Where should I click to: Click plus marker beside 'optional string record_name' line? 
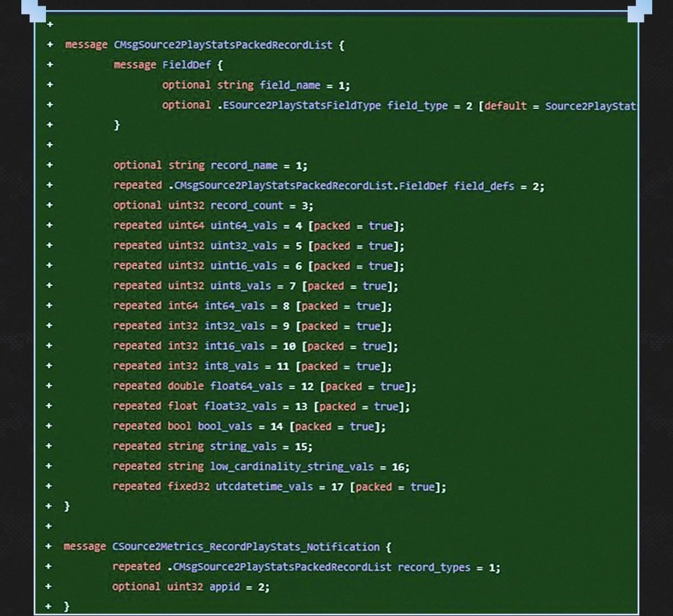click(x=49, y=165)
